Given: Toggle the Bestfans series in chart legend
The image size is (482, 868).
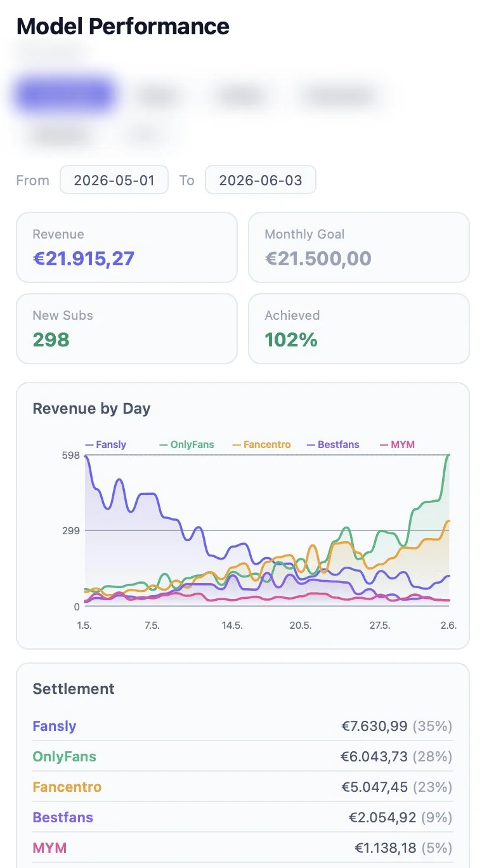Looking at the screenshot, I should pyautogui.click(x=333, y=445).
